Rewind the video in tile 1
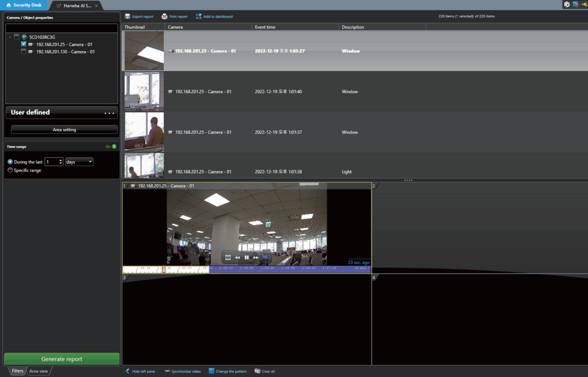588x377 pixels. [x=237, y=257]
